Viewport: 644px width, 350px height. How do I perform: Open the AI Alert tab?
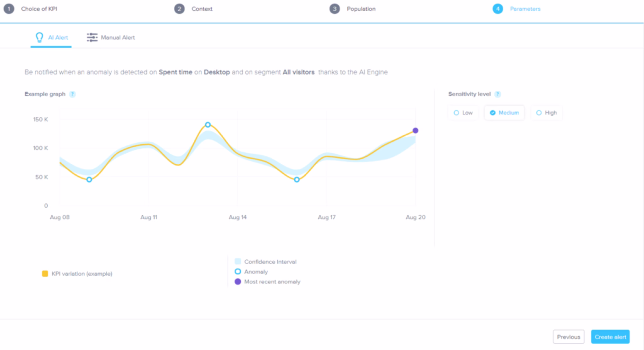[58, 37]
